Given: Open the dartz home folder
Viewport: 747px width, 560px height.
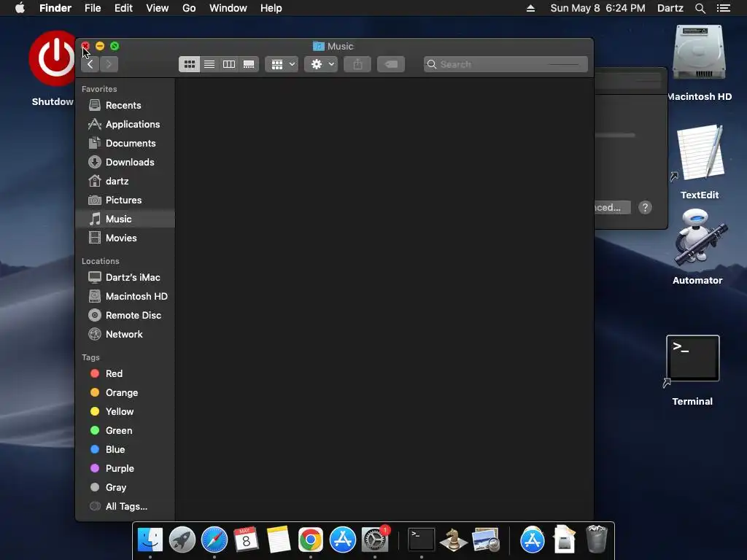Looking at the screenshot, I should click(x=125, y=182).
